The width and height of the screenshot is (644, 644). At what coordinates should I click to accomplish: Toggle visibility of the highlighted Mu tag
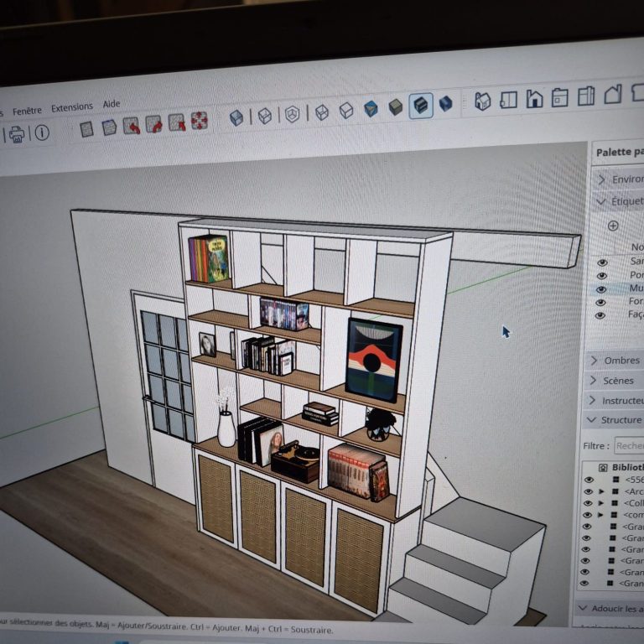click(601, 289)
